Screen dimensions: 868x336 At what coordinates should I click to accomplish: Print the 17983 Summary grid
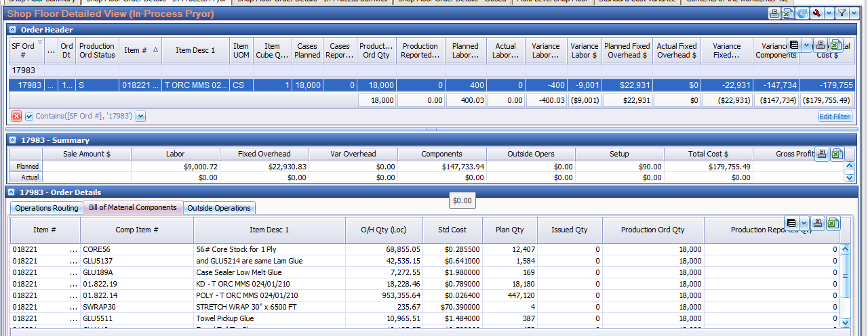tap(821, 154)
